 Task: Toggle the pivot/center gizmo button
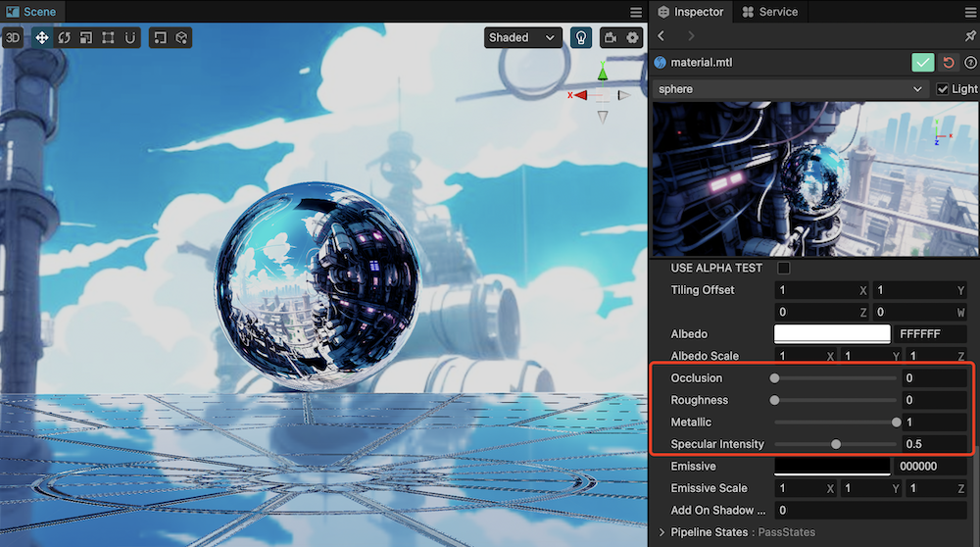(160, 37)
